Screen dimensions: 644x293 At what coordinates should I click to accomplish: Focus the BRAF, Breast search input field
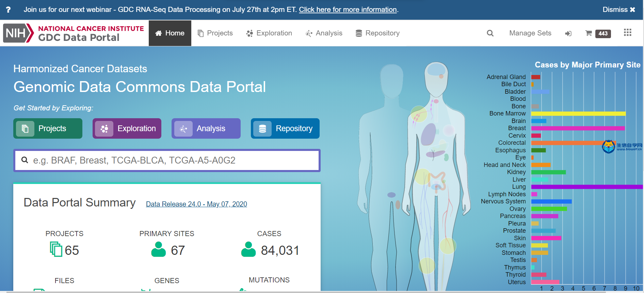coord(167,160)
